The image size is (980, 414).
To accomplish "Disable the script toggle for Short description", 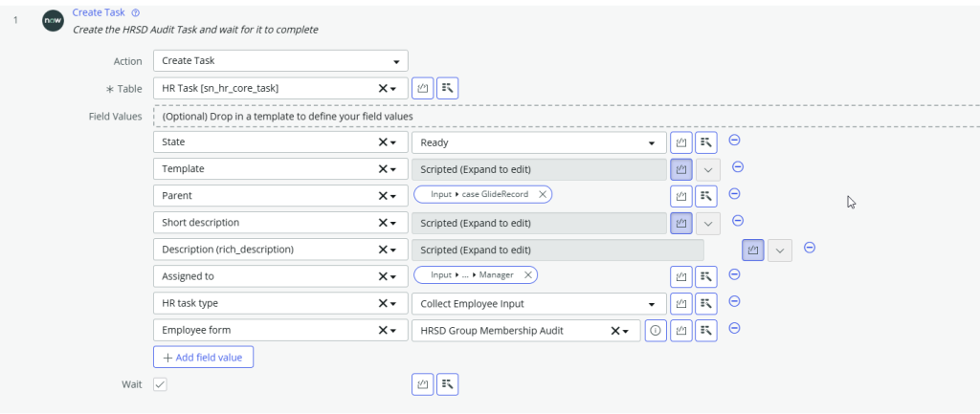I will (681, 223).
